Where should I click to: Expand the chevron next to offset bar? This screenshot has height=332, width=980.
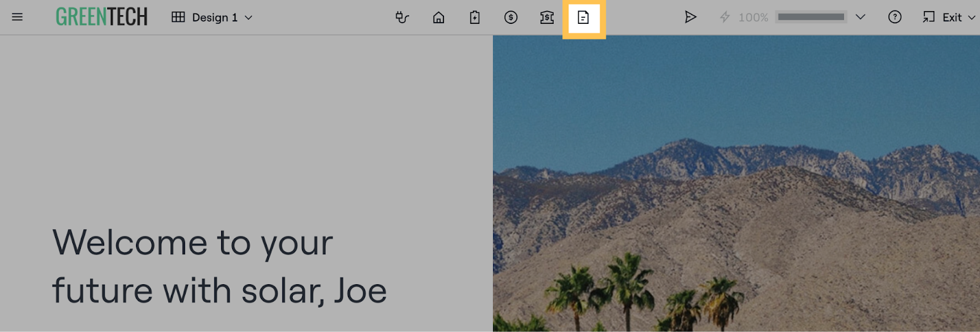tap(860, 17)
